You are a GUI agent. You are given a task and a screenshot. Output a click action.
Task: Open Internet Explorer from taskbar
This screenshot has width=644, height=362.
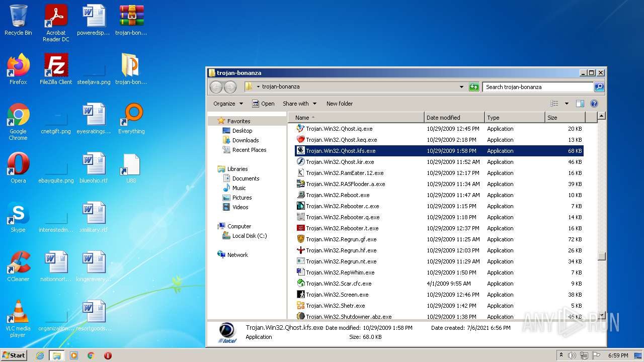pos(40,355)
